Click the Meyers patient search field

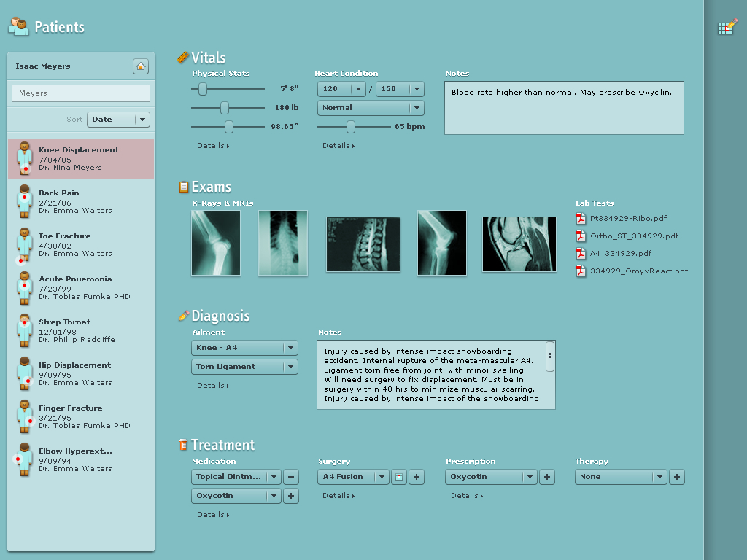81,93
